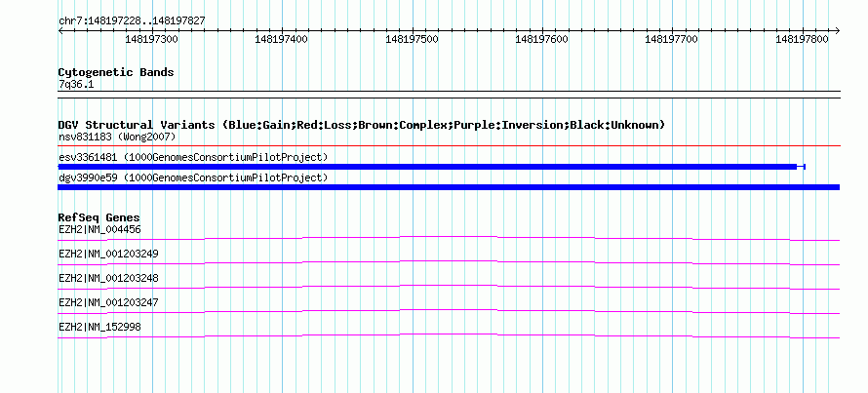
Task: Open the Cytogenetic Bands track heading
Action: pyautogui.click(x=116, y=72)
